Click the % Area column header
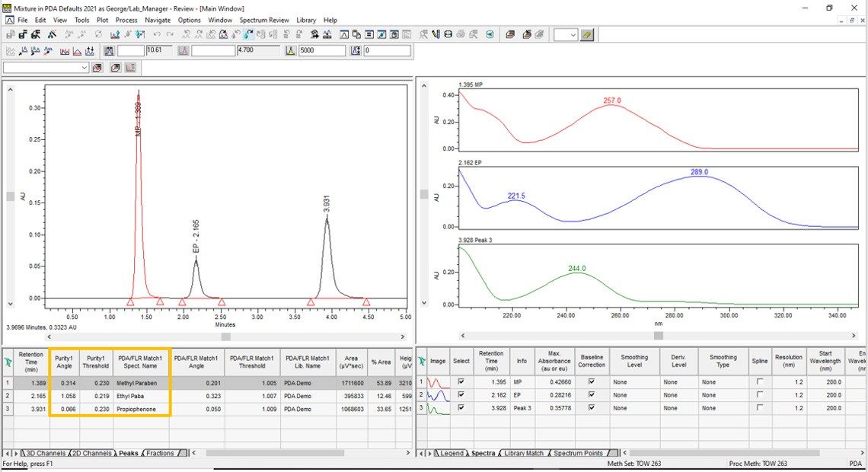This screenshot has width=868, height=472. click(x=381, y=362)
